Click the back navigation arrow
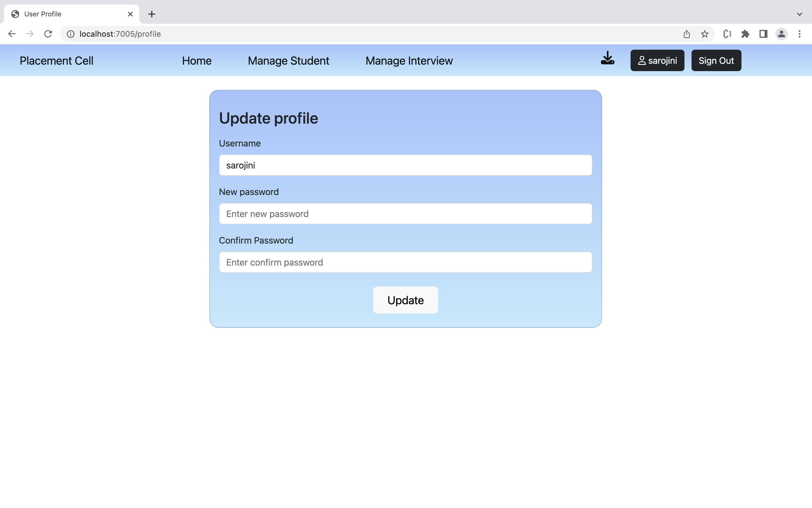812x508 pixels. pos(12,34)
